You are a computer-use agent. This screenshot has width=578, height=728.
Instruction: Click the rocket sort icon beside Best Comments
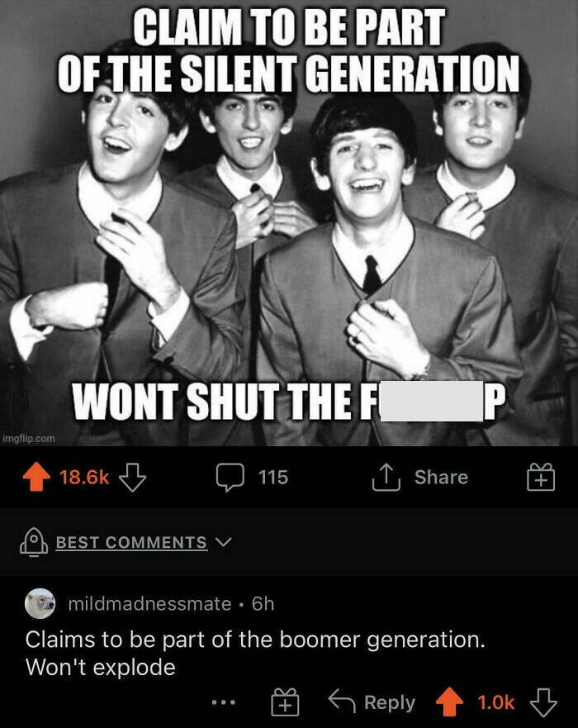33,542
